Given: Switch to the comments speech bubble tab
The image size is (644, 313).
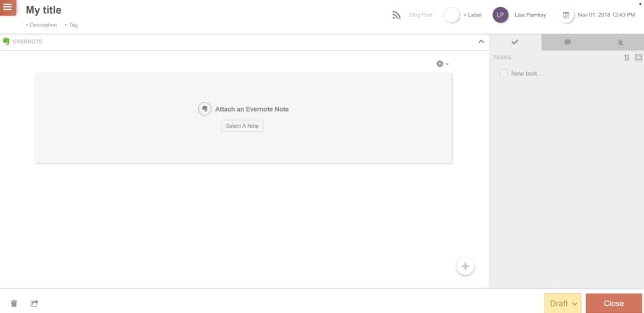Looking at the screenshot, I should click(568, 42).
